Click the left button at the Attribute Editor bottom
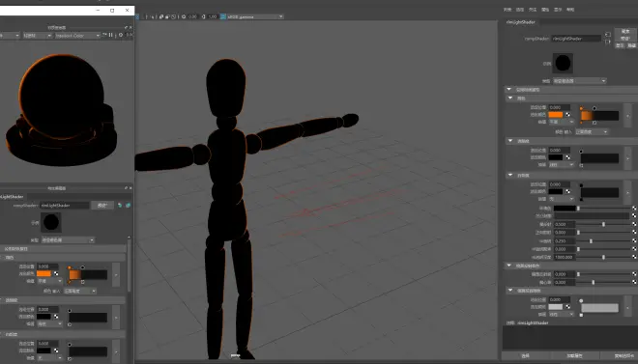Viewport: 638px width, 364px height. click(x=526, y=356)
